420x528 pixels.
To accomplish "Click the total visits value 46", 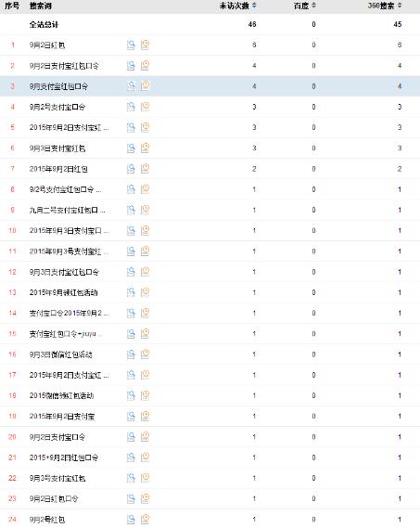I will point(252,24).
